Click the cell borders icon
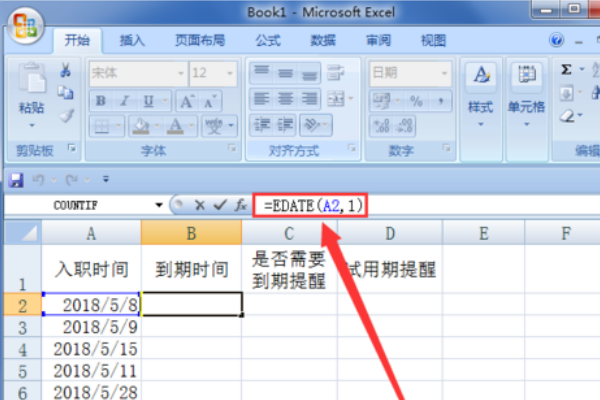Image resolution: width=600 pixels, height=400 pixels. point(102,126)
